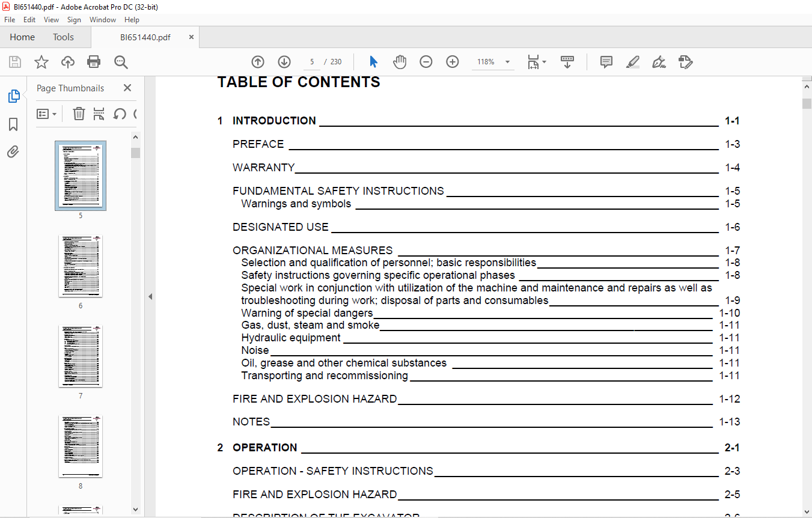Click 'Hydraulic equipment' contents line
The image size is (812, 518).
coord(490,338)
